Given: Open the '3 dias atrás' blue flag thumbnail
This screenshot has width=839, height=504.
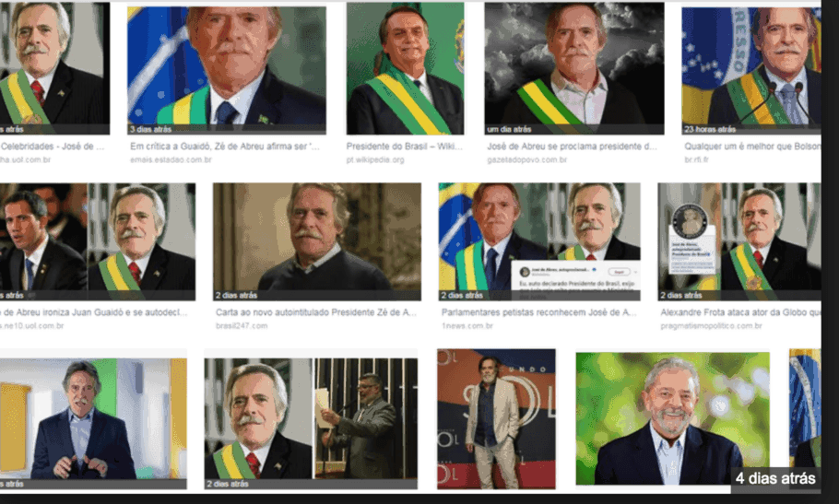Looking at the screenshot, I should [x=226, y=70].
